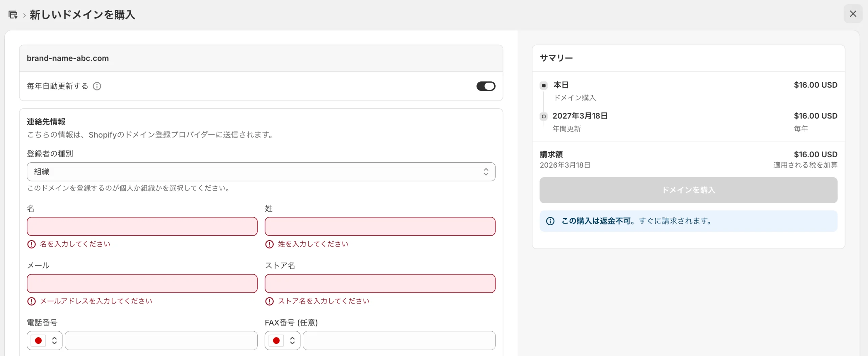The width and height of the screenshot is (868, 356).
Task: Click error icon under 名 field
Action: coord(32,244)
